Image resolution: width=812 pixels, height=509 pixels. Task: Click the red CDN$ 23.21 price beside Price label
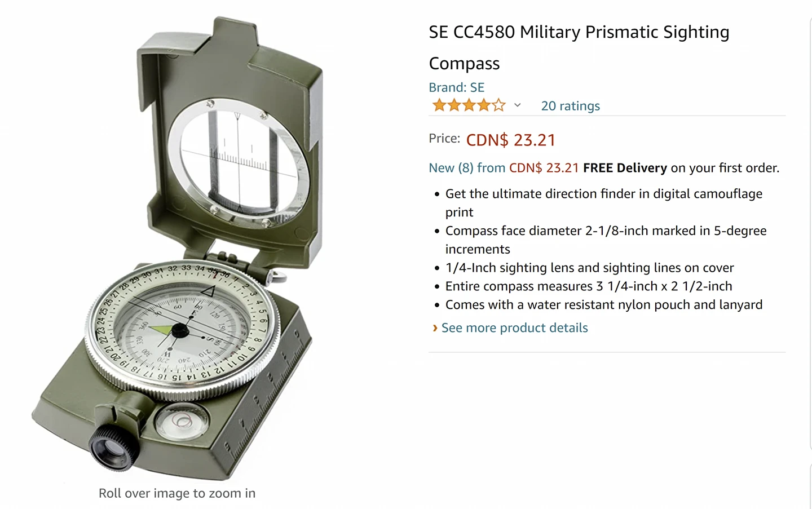coord(511,140)
